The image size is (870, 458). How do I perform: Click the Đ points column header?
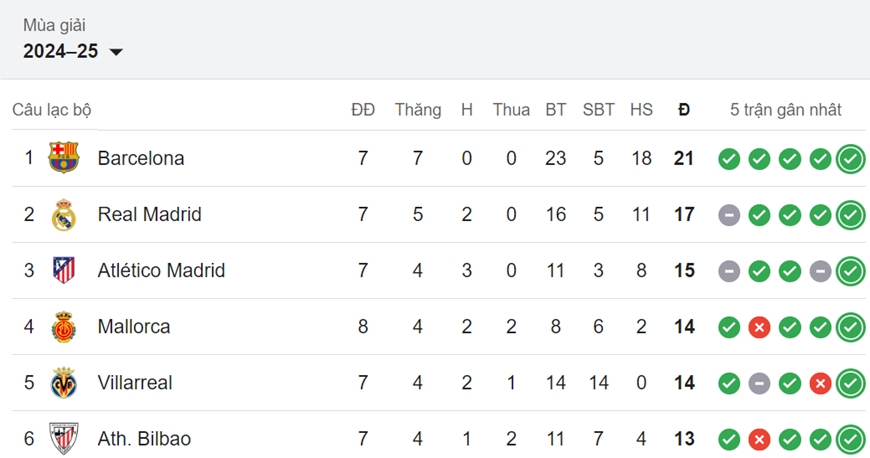tap(684, 109)
